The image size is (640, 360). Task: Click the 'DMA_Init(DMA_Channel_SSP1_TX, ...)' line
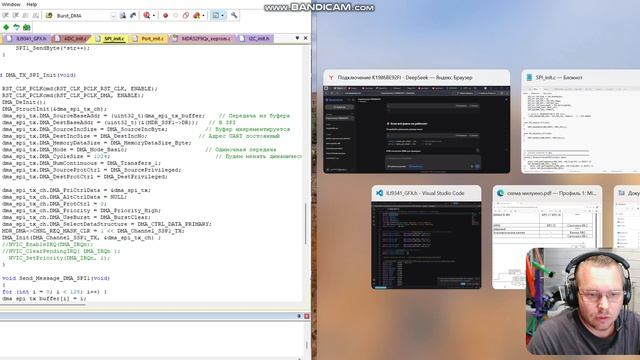81,238
